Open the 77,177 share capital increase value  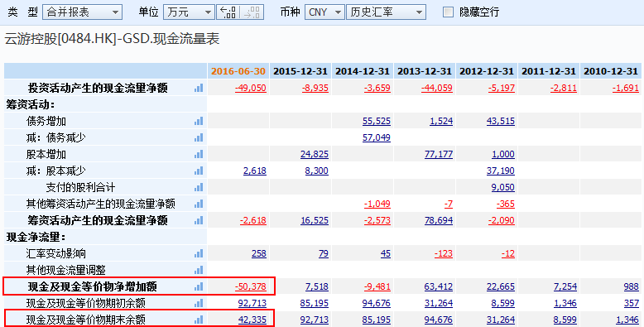(x=439, y=155)
